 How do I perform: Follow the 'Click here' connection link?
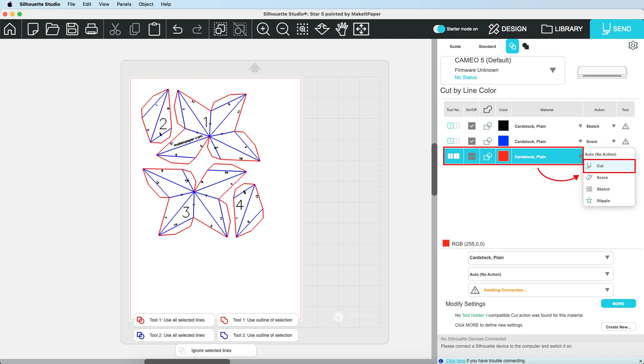pyautogui.click(x=455, y=361)
